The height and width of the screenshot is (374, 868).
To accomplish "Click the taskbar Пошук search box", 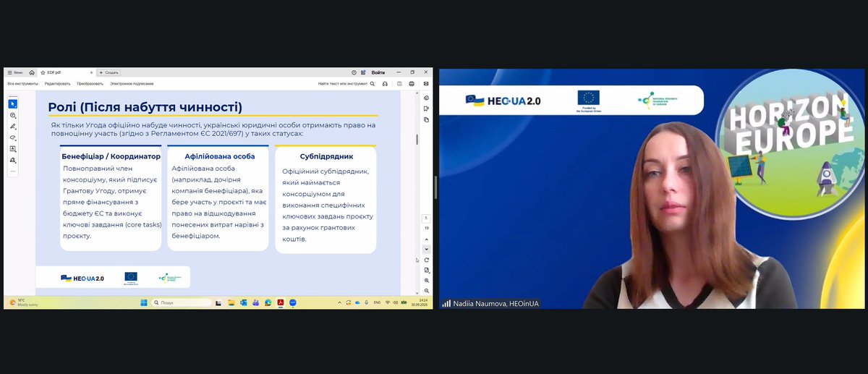I will pos(182,302).
